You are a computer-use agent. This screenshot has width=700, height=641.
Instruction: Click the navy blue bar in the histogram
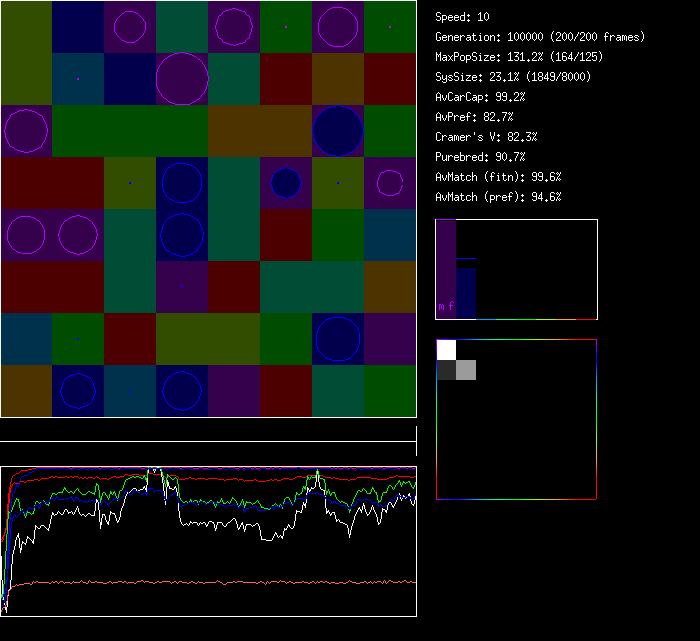(466, 292)
